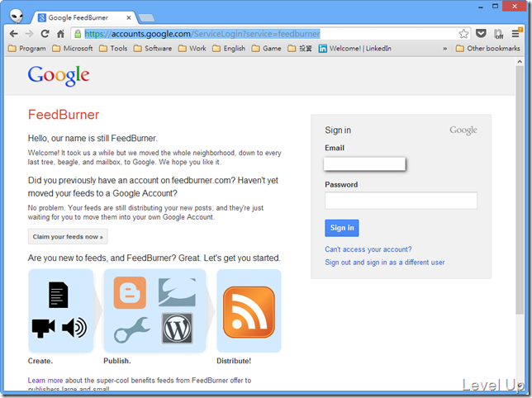This screenshot has height=398, width=532.
Task: Click the browser Back arrow
Action: coord(13,34)
